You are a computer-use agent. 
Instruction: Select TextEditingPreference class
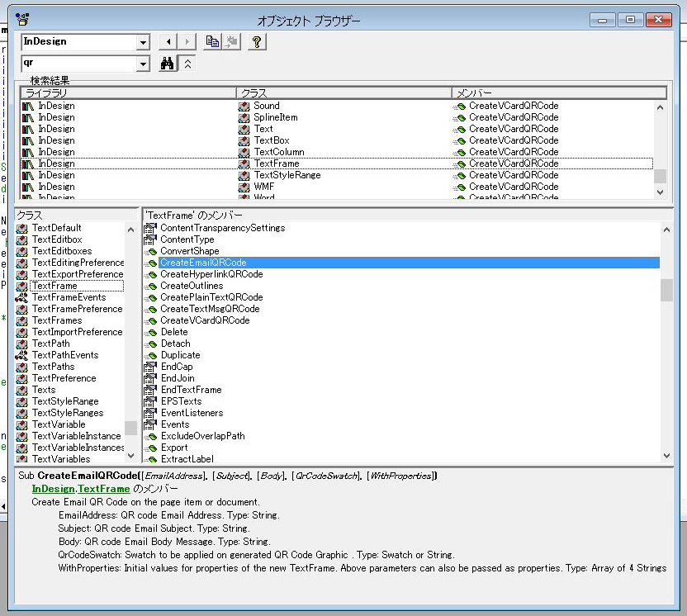tap(78, 263)
